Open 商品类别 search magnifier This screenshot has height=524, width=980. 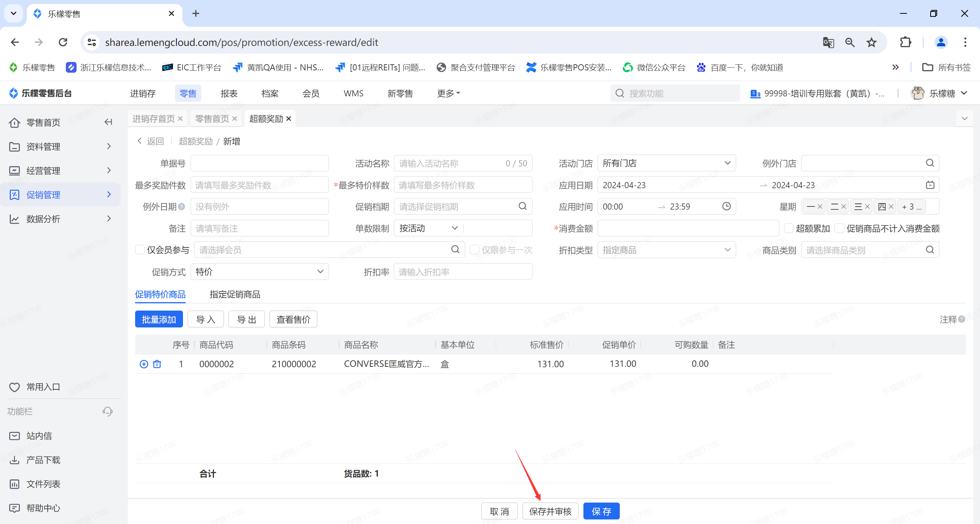point(930,250)
